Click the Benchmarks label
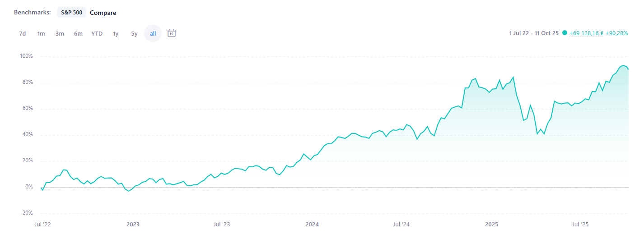The height and width of the screenshot is (243, 644). pyautogui.click(x=33, y=12)
